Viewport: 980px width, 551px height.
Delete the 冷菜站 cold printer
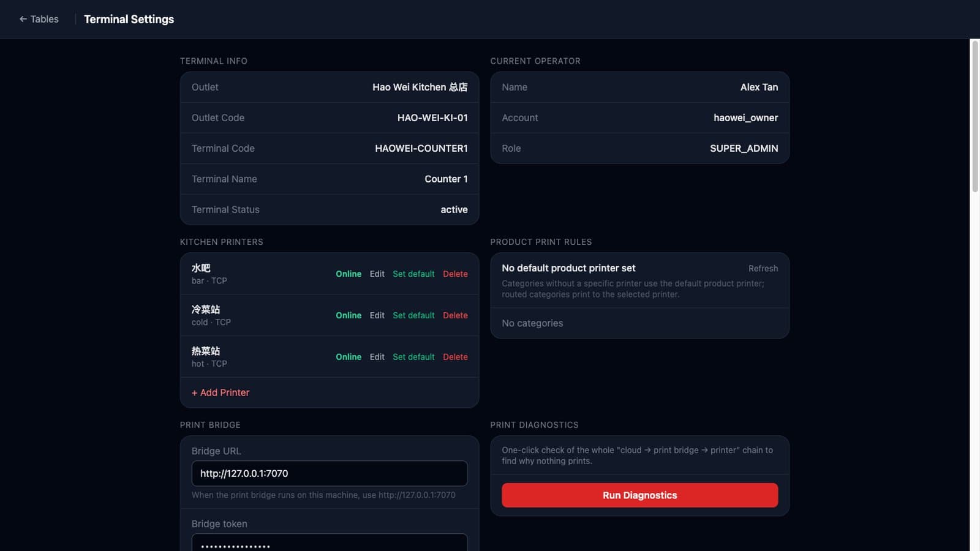click(x=455, y=315)
